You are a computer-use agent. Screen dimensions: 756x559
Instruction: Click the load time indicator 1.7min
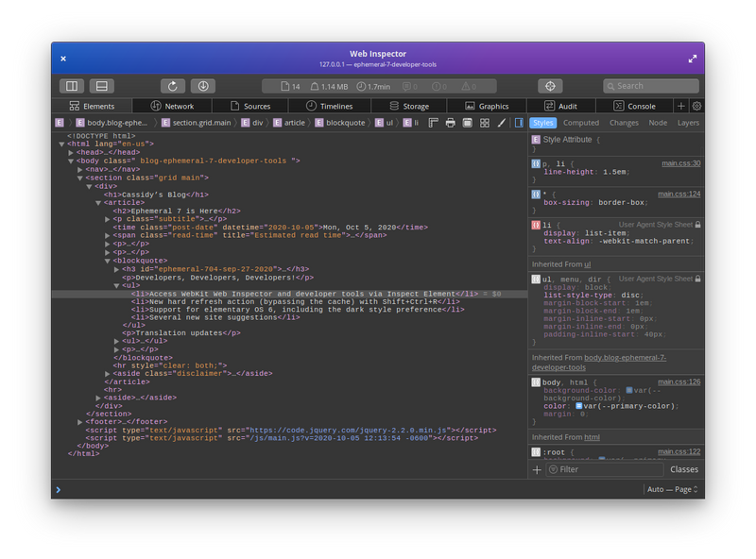point(373,87)
